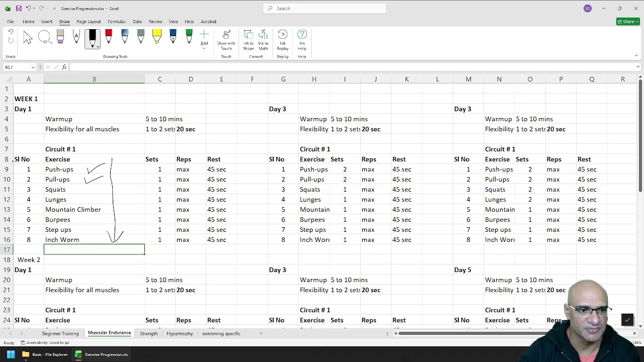Screen dimensions: 644x362
Task: Select cell with Mountain Climber in column B
Action: coord(94,210)
